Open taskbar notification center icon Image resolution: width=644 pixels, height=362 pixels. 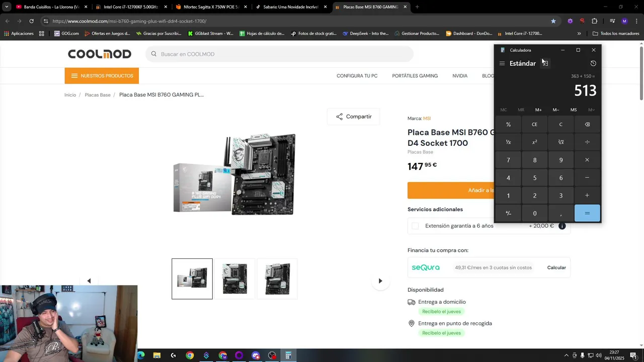point(633,355)
